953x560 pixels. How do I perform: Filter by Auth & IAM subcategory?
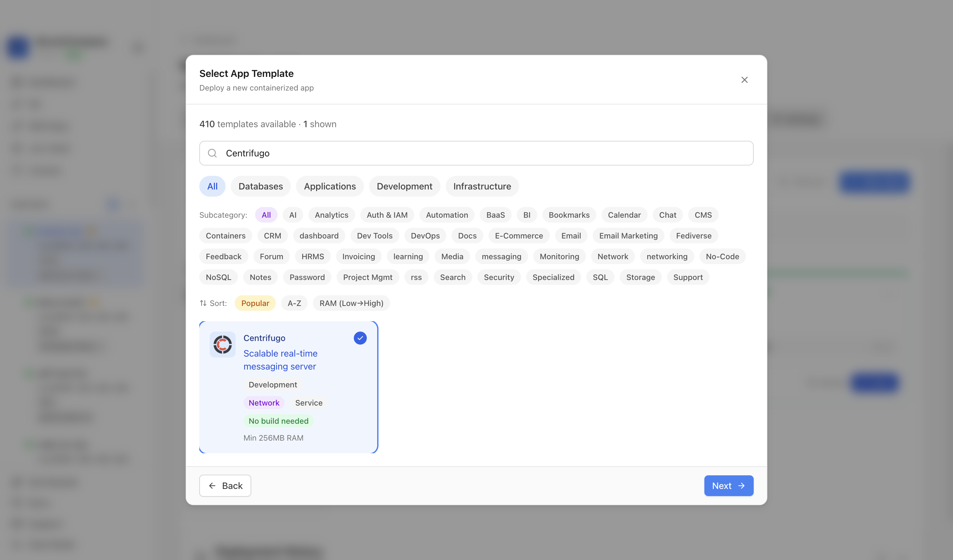click(387, 215)
